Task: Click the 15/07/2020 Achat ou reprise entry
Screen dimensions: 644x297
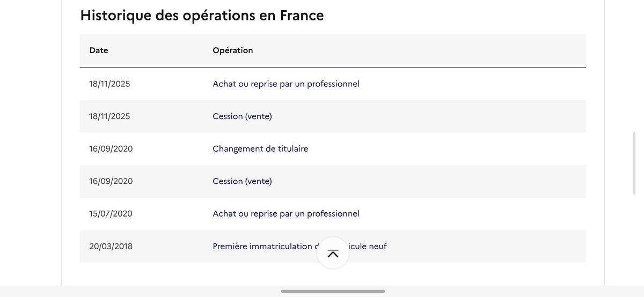Action: point(286,214)
